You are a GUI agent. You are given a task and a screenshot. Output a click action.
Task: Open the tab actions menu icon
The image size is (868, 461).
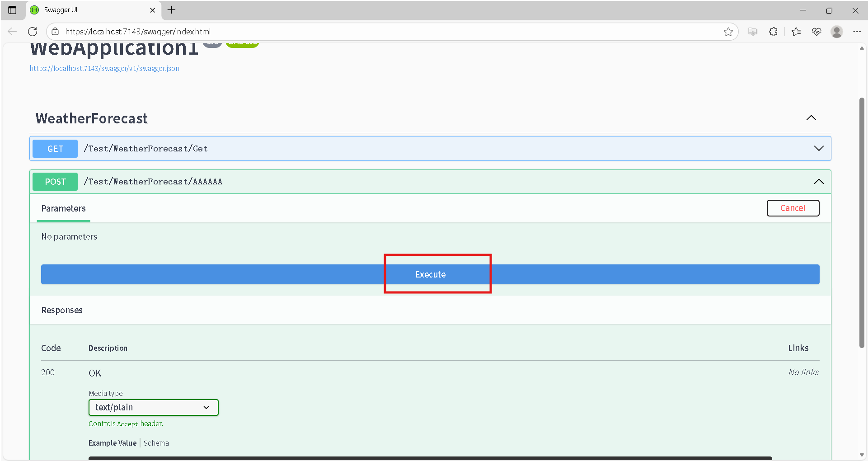click(12, 10)
